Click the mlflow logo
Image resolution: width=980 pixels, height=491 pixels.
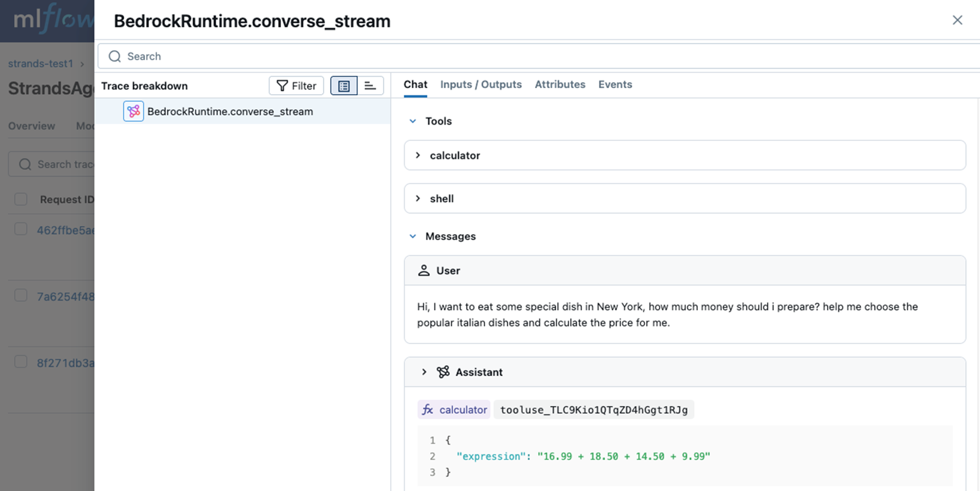click(53, 20)
